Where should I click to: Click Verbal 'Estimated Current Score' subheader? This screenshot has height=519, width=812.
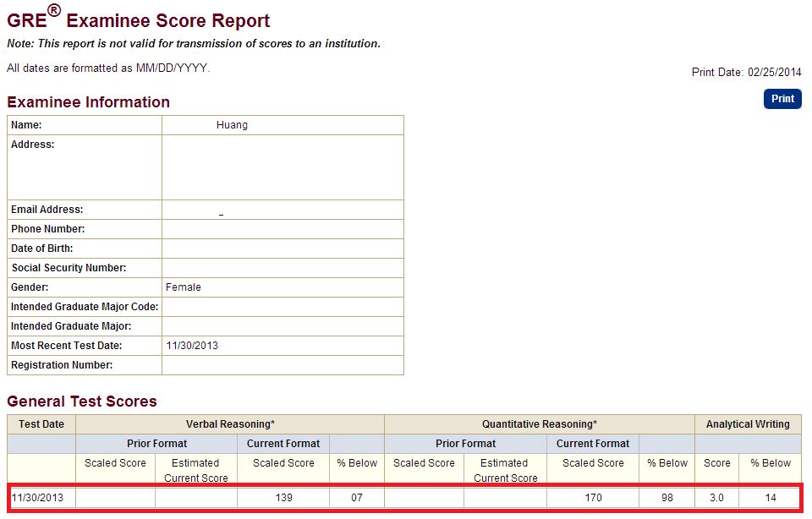point(195,470)
